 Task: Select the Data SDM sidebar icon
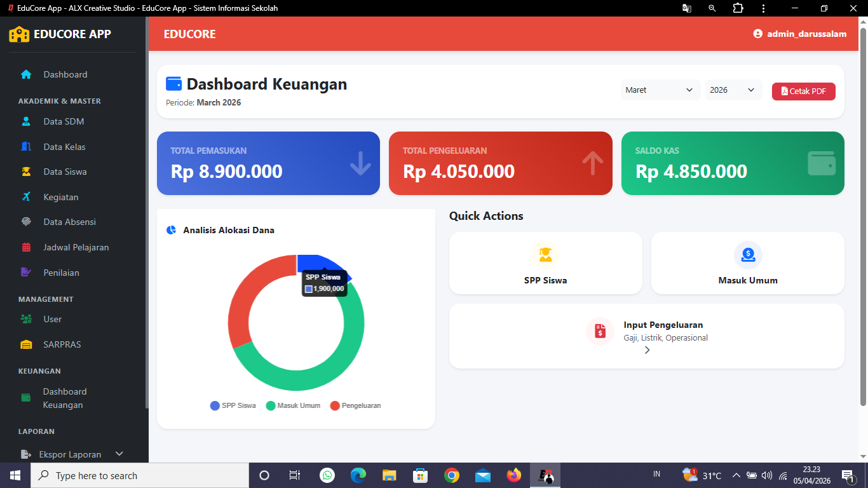(25, 121)
